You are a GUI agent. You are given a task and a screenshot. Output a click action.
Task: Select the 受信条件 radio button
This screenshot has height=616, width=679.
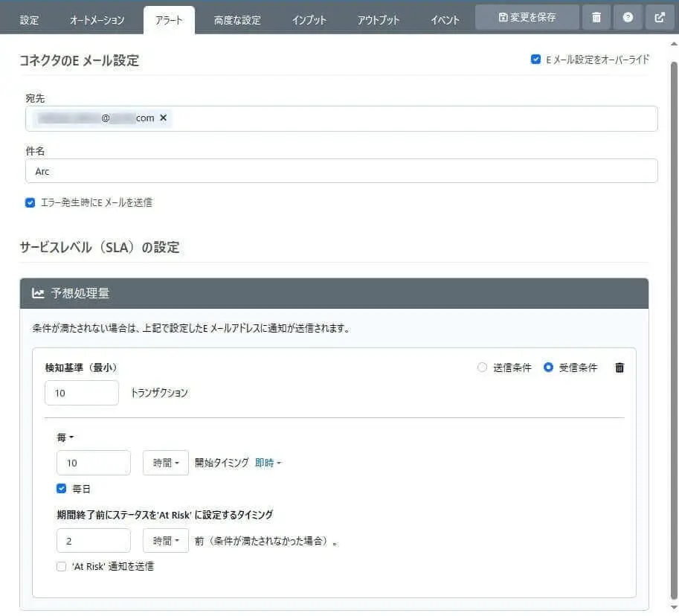coord(548,368)
